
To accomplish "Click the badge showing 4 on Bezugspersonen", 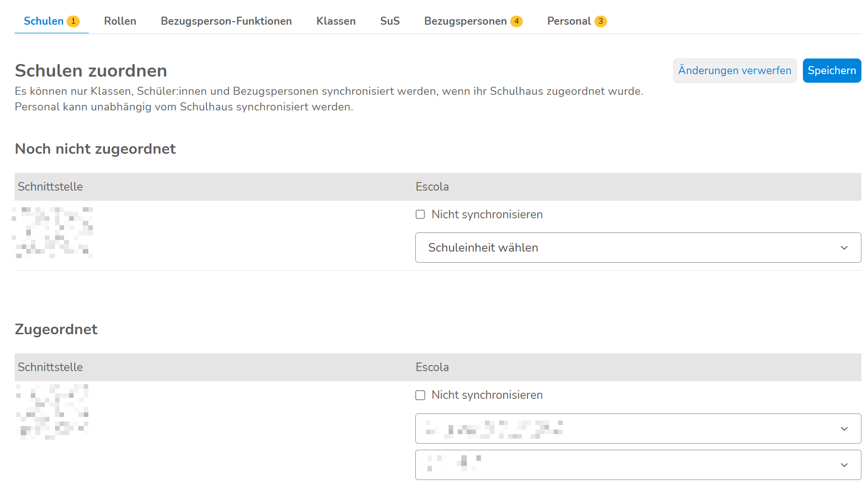I will coord(516,21).
